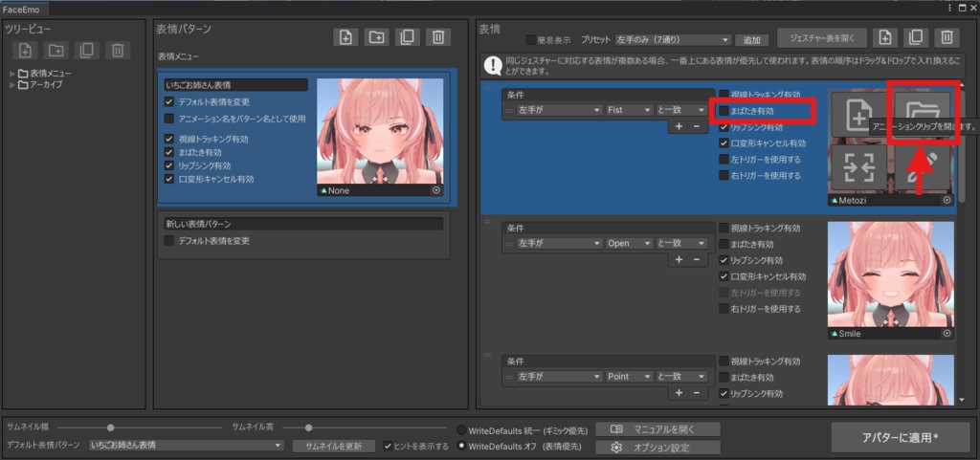Enable まばたき有効 for the Fist expression

tap(724, 111)
